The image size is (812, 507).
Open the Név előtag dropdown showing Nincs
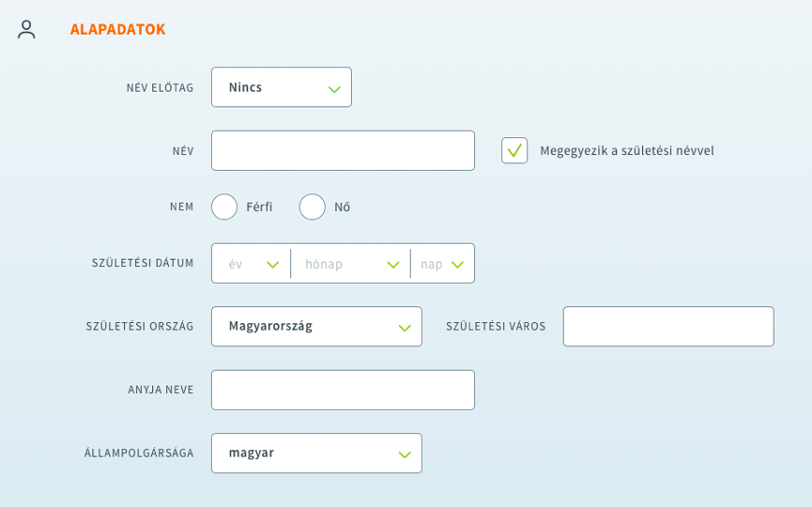[282, 87]
